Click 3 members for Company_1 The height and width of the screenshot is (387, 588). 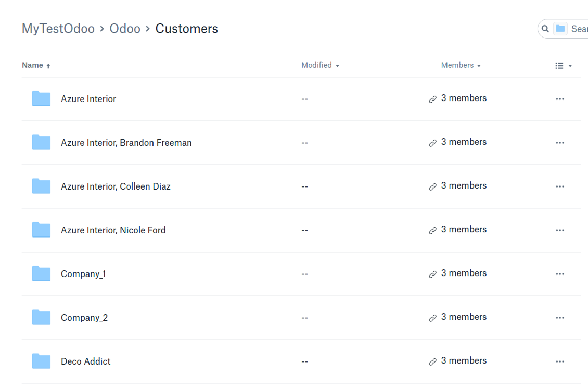pos(464,273)
